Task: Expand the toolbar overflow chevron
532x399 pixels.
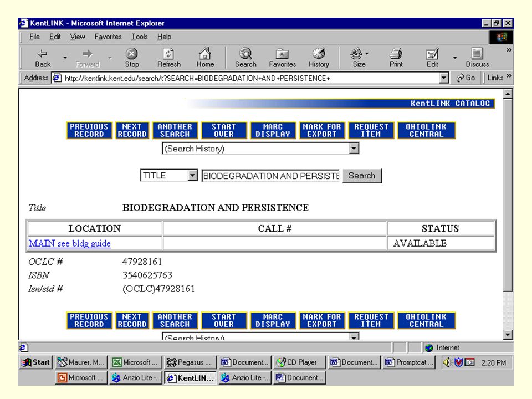Action: point(509,50)
